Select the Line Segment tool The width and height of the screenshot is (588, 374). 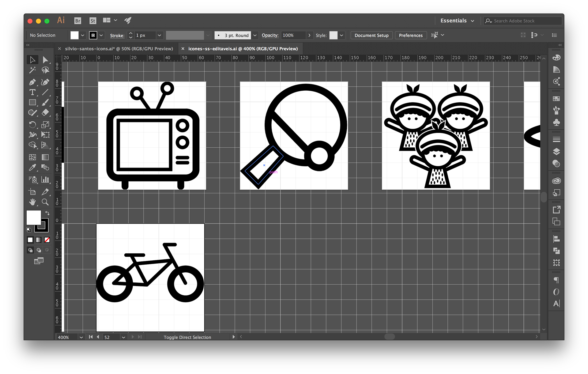tap(45, 92)
